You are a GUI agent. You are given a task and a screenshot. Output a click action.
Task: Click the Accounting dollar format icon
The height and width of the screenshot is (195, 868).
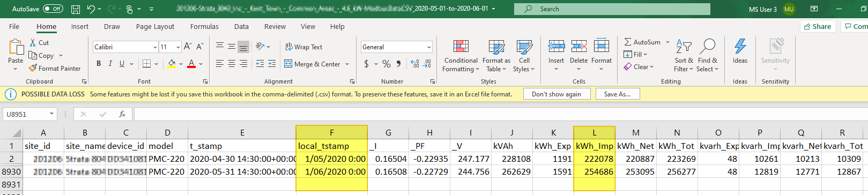[x=366, y=64]
